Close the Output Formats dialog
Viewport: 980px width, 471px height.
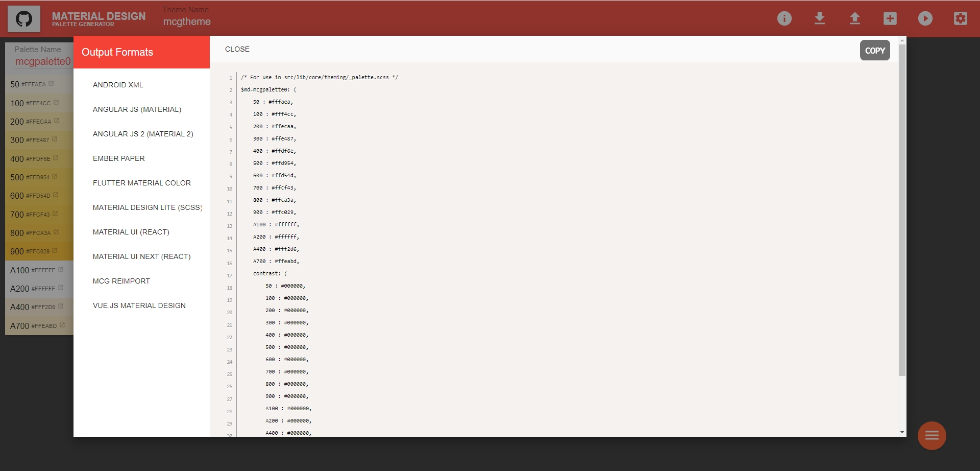point(237,49)
